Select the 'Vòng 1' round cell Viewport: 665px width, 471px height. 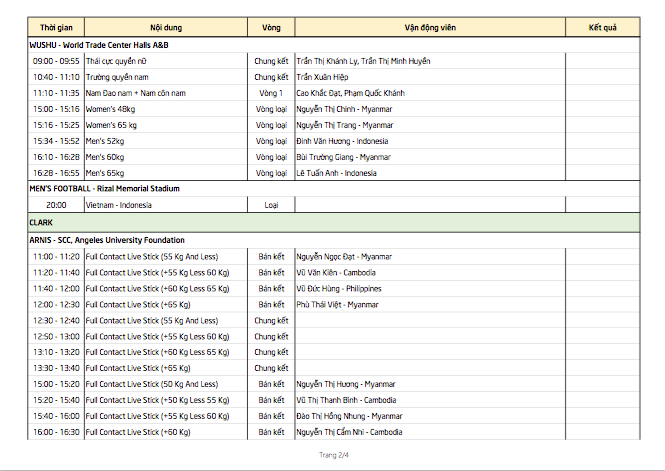(270, 93)
